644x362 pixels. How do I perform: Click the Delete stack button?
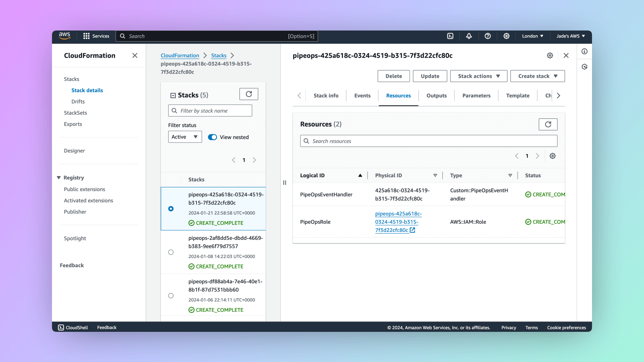pyautogui.click(x=394, y=76)
